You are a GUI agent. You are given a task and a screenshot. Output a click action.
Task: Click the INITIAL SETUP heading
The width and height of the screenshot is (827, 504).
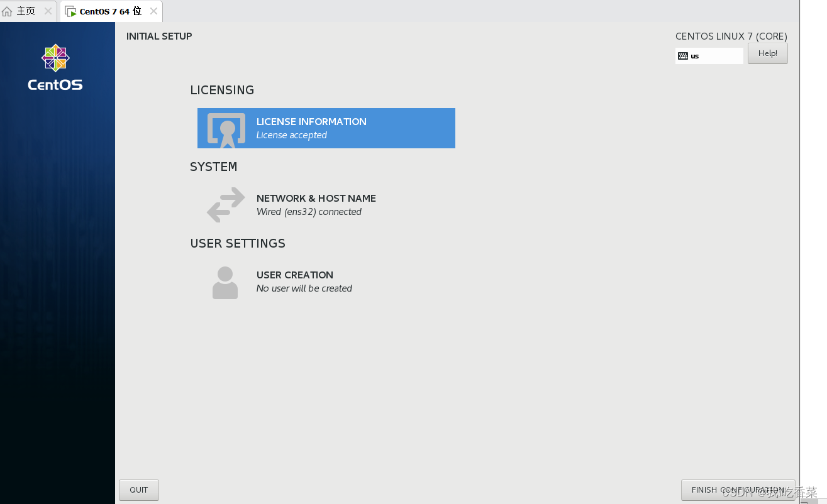(x=159, y=36)
